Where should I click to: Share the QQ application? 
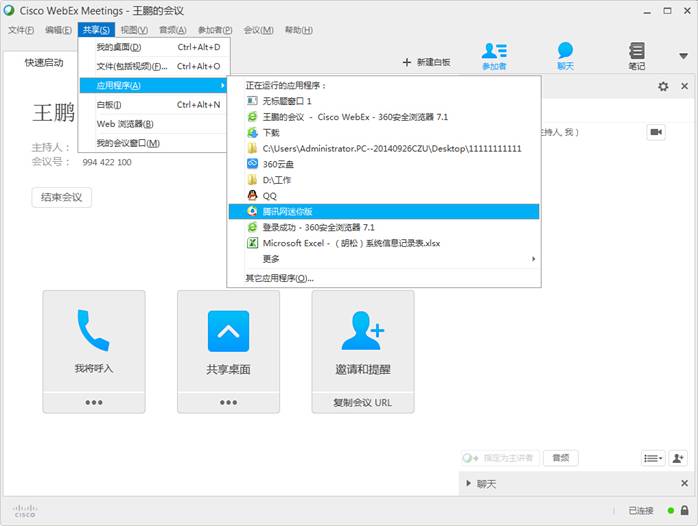tap(384, 196)
